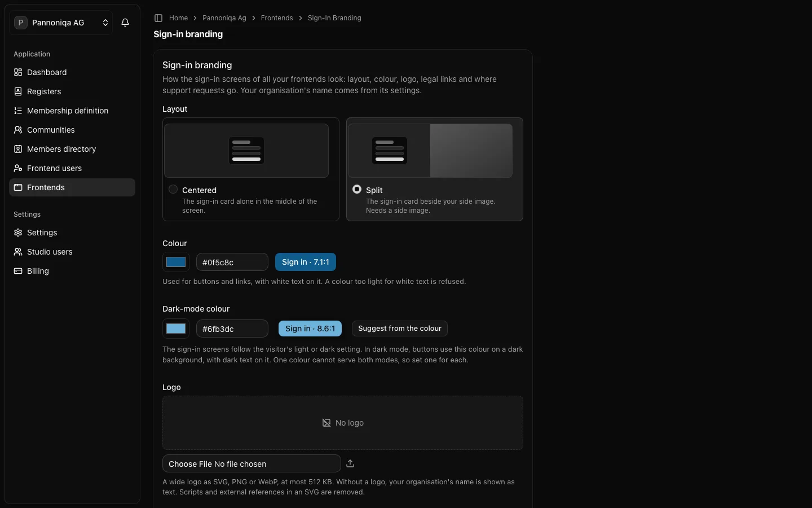Image resolution: width=812 pixels, height=508 pixels.
Task: Click the Members directory icon
Action: point(18,149)
